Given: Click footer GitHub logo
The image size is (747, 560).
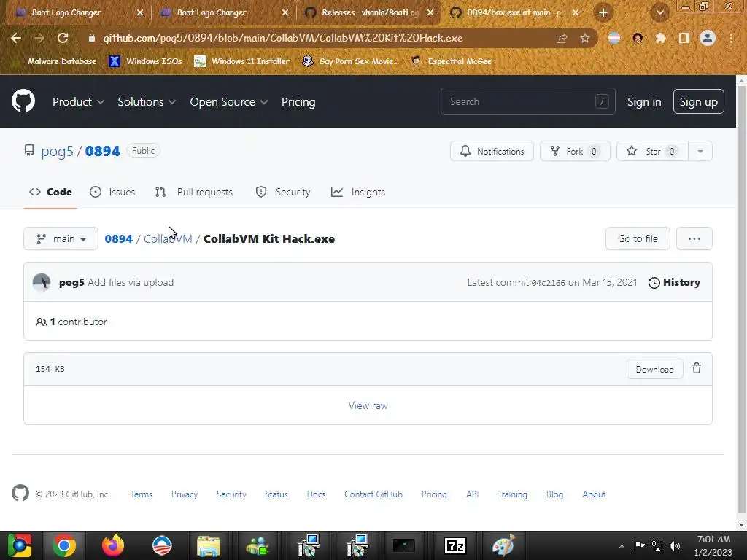Looking at the screenshot, I should [20, 494].
